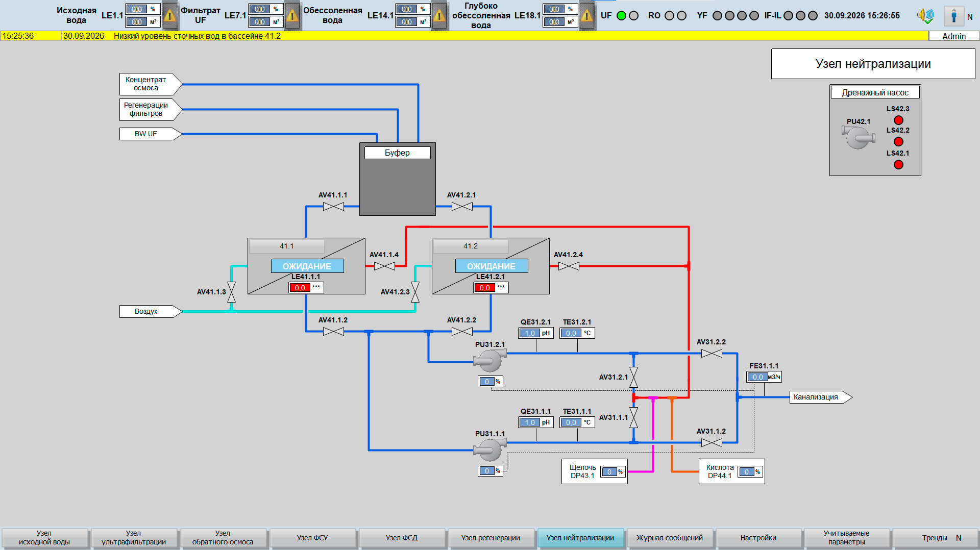This screenshot has width=980, height=550.
Task: Select vertical valve AV31.1.1
Action: [634, 417]
